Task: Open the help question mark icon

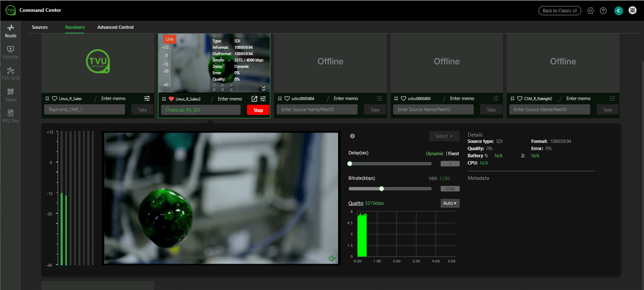Action: click(603, 11)
